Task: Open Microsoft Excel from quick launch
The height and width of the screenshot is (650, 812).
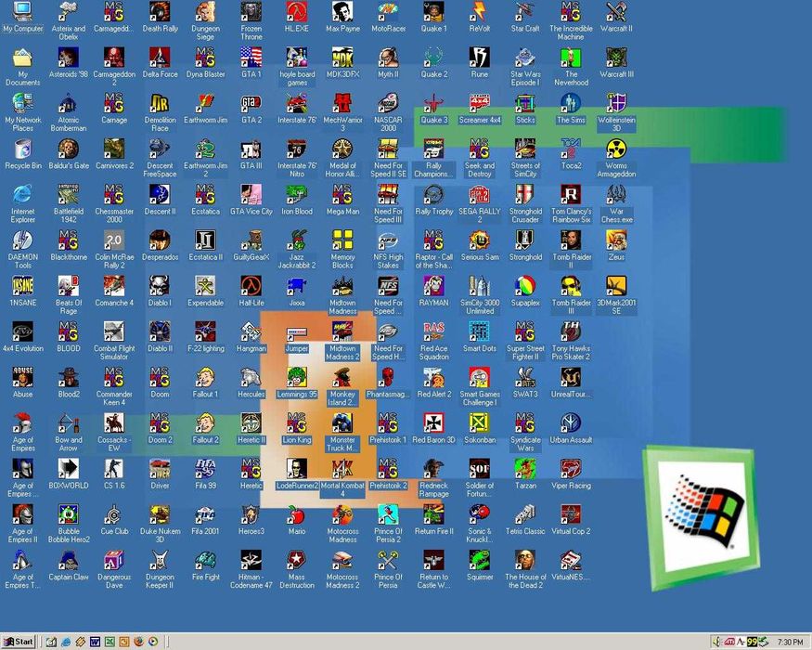Action: [x=110, y=642]
